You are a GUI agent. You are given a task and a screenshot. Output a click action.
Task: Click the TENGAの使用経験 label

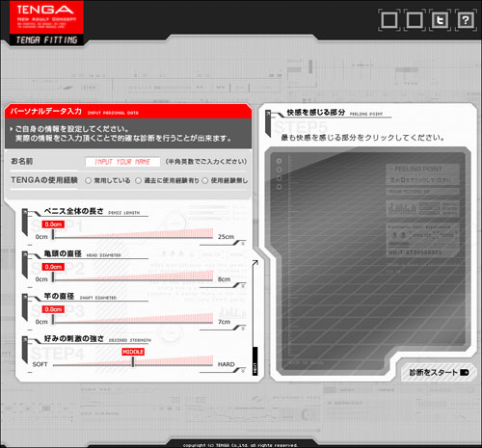(44, 180)
